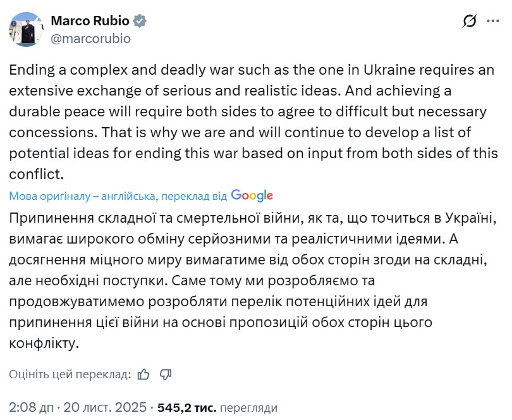Open the three-dot more options menu

492,22
